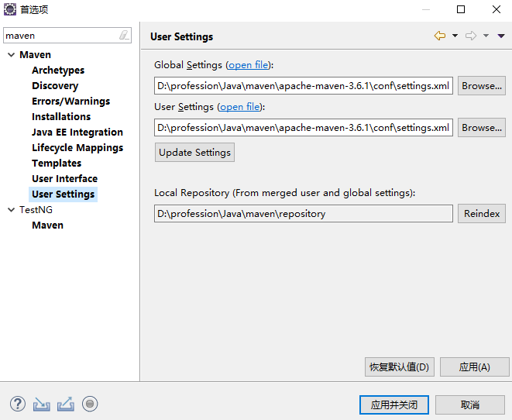Viewport: 512px width, 420px height.
Task: Select the top-level Maven tree item
Action: tap(36, 54)
